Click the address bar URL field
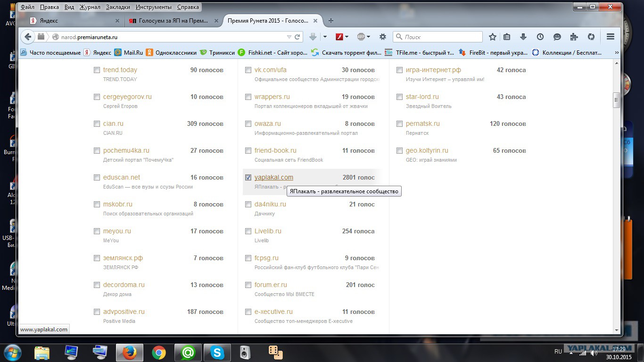The height and width of the screenshot is (362, 644). point(170,37)
